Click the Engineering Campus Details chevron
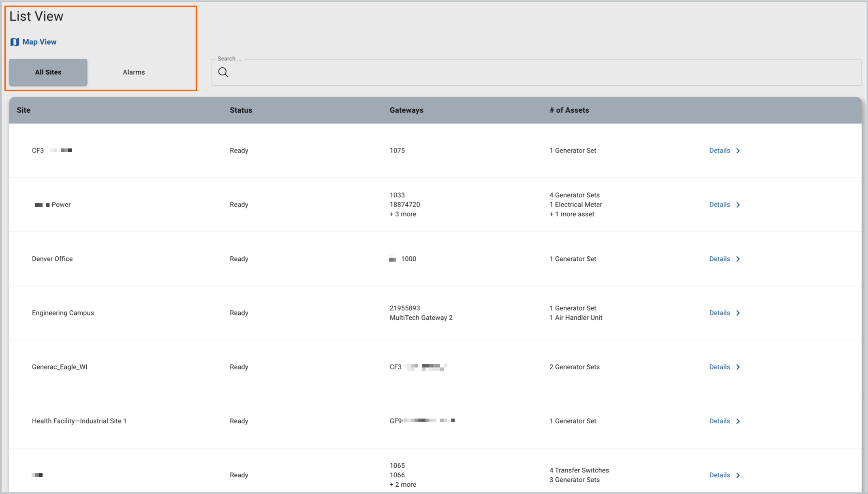The height and width of the screenshot is (494, 868). 738,313
